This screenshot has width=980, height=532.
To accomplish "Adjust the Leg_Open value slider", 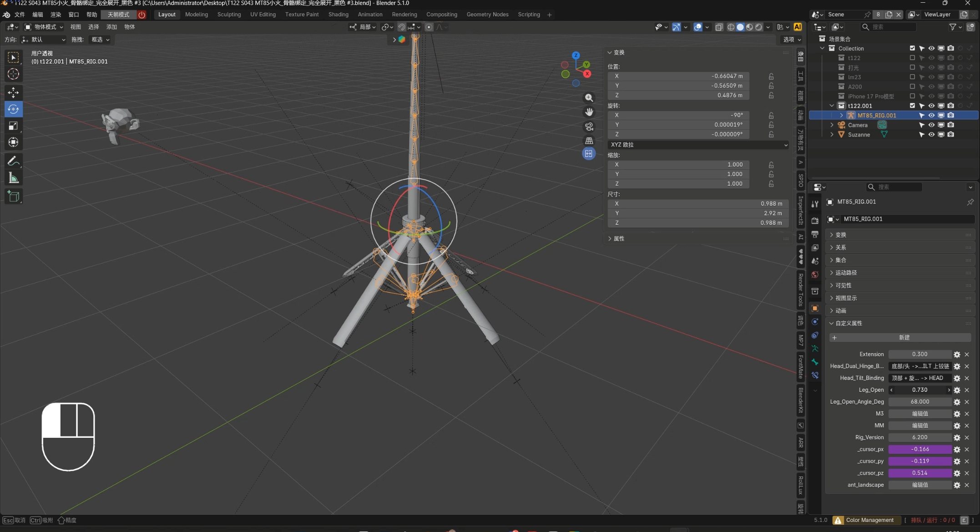I will (919, 390).
